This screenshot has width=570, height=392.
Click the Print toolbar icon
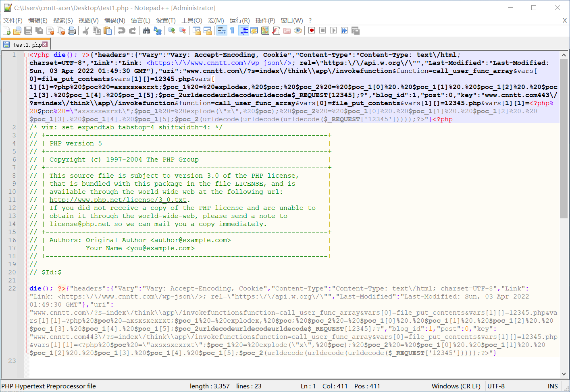pos(72,31)
